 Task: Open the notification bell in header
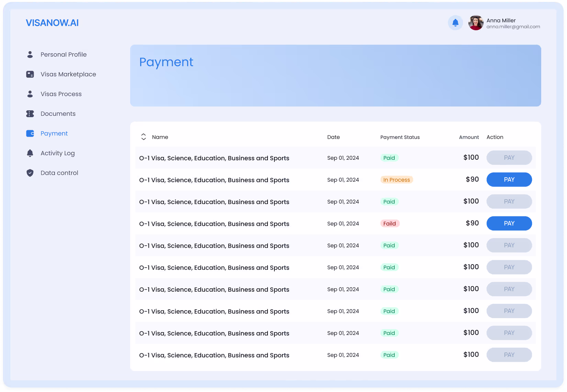455,23
